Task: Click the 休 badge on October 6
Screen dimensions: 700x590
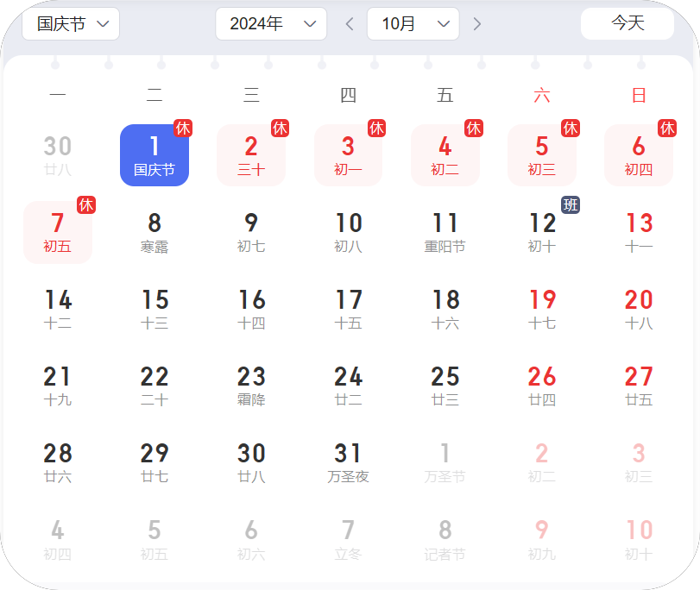Action: click(667, 128)
